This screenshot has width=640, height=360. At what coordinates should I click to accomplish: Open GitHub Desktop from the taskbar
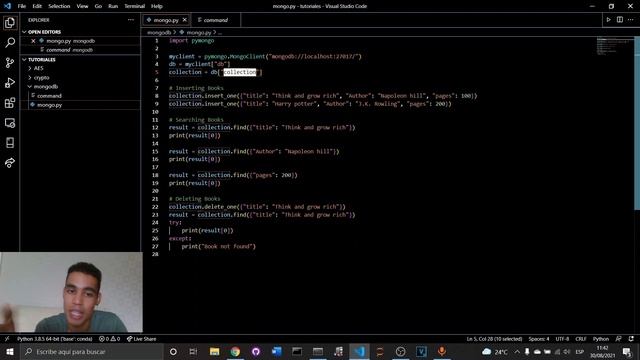click(x=256, y=351)
